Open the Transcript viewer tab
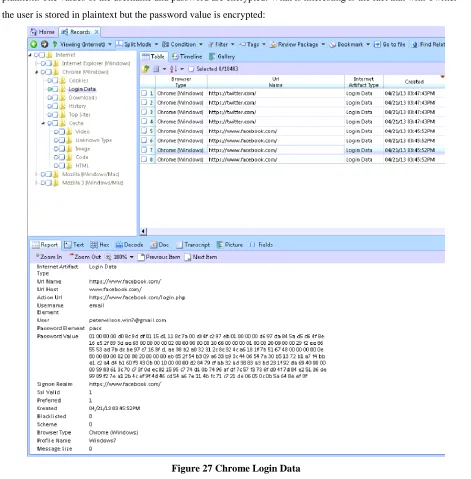The image size is (471, 479). [x=193, y=245]
